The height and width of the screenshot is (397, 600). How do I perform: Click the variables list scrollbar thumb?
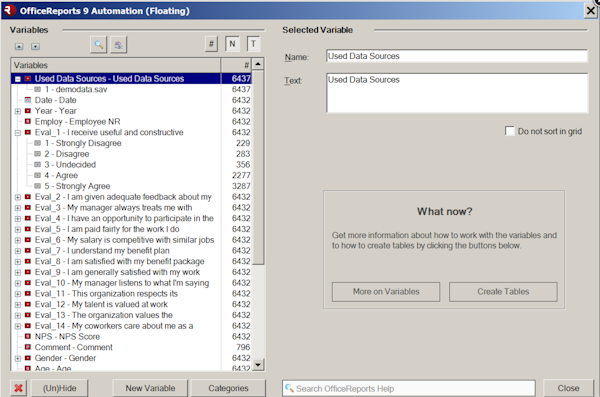(258, 167)
